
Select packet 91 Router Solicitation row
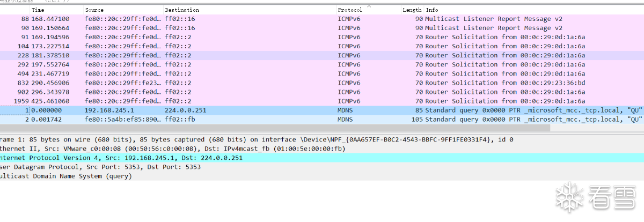point(322,37)
